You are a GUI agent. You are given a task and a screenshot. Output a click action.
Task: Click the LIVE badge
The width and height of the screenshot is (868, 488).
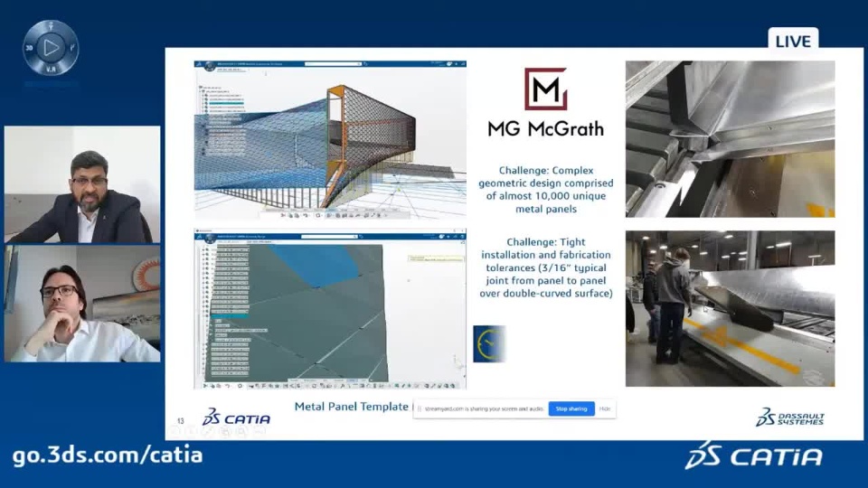793,41
